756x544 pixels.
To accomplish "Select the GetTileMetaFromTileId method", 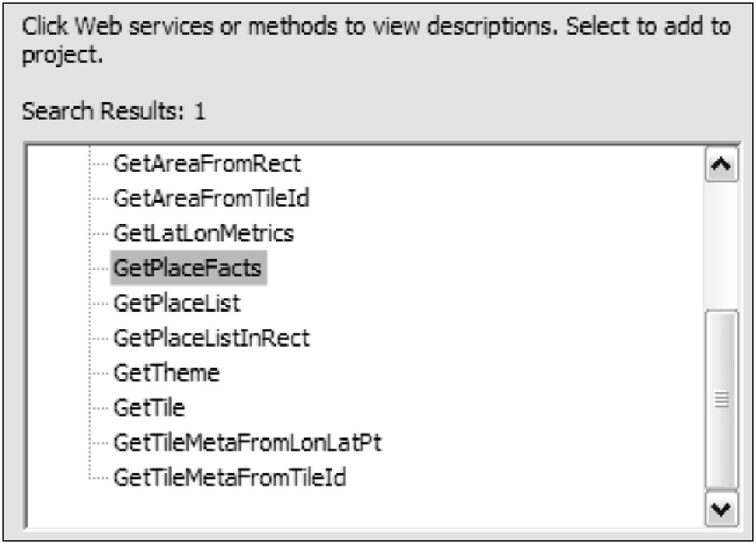I will (x=229, y=478).
